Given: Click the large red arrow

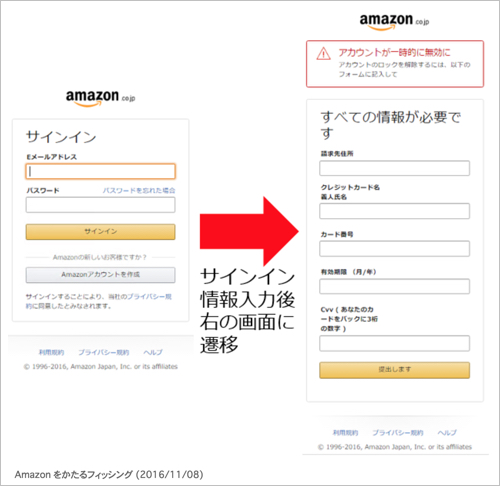Looking at the screenshot, I should click(249, 231).
